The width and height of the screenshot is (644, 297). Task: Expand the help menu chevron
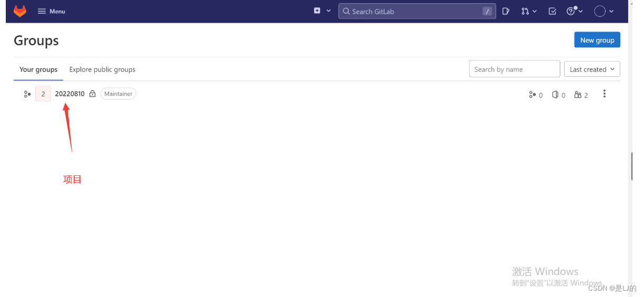pyautogui.click(x=581, y=11)
